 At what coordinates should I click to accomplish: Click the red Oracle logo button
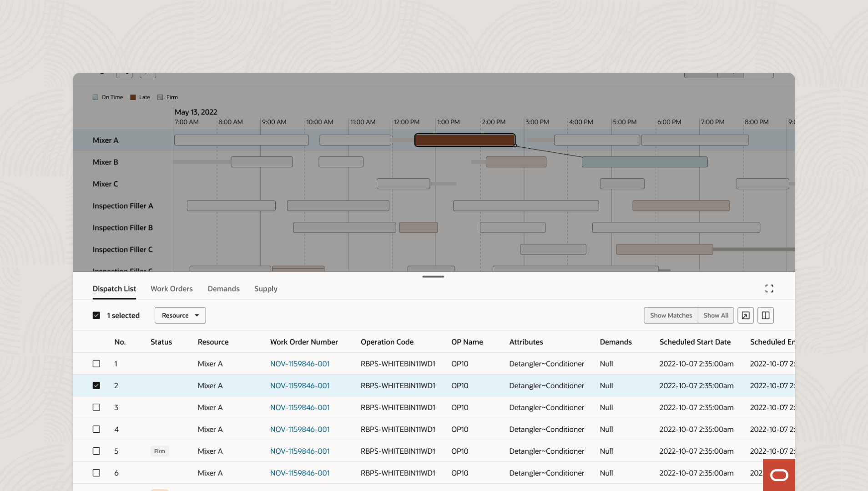click(779, 475)
